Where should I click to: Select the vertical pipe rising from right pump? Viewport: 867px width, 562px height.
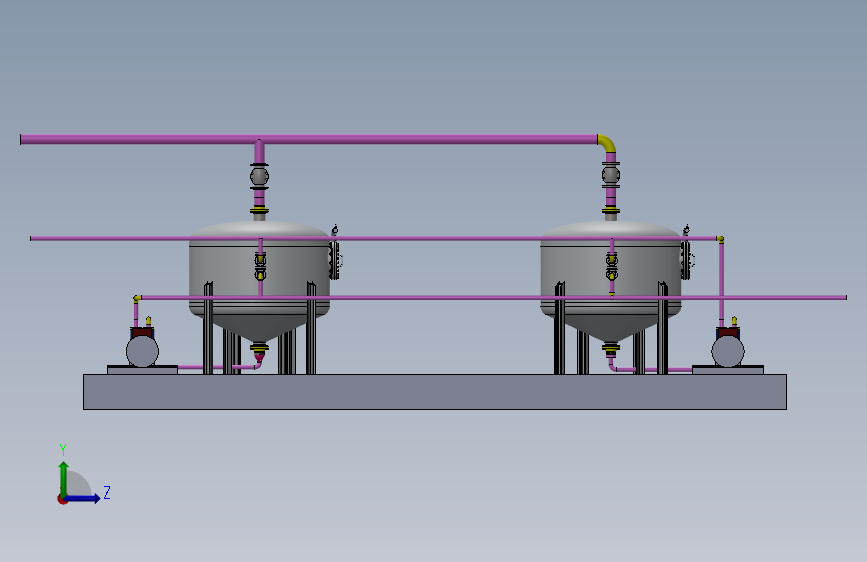point(721,284)
